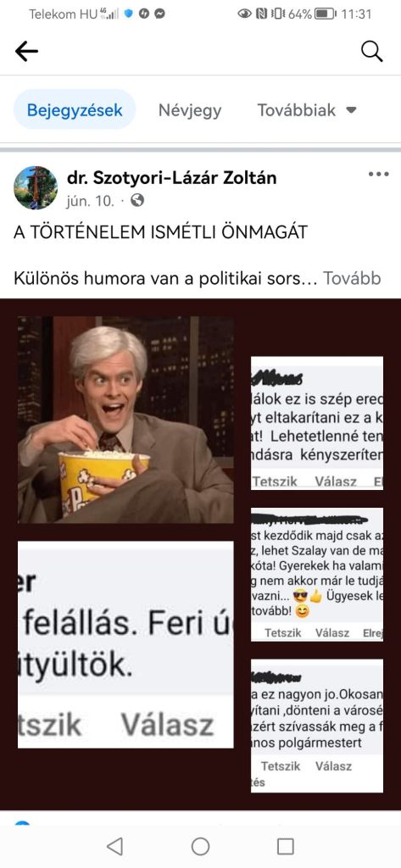Viewport: 401px width, 868px height.
Task: Click the jún. 10. post date
Action: pyautogui.click(x=90, y=200)
